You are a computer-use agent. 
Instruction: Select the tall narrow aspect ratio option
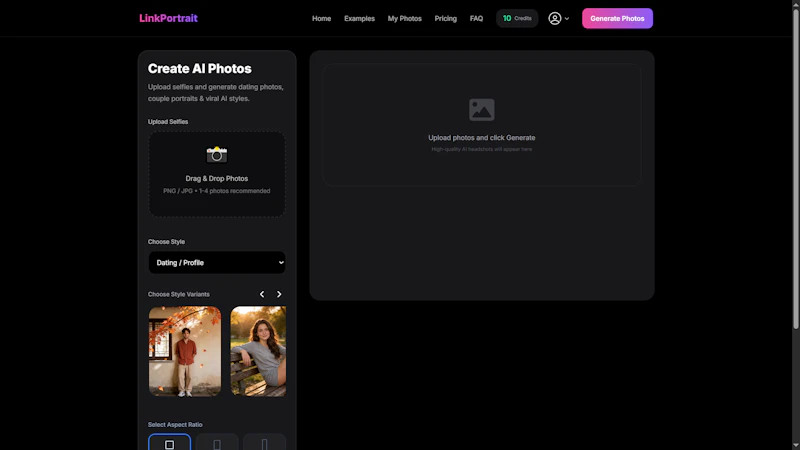tap(264, 442)
